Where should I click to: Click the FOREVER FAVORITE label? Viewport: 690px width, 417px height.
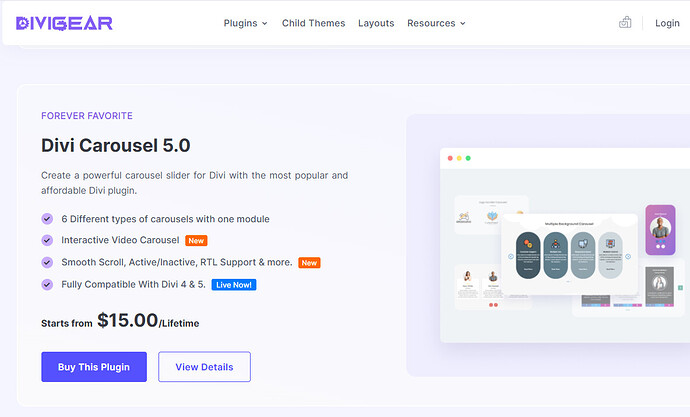tap(87, 116)
